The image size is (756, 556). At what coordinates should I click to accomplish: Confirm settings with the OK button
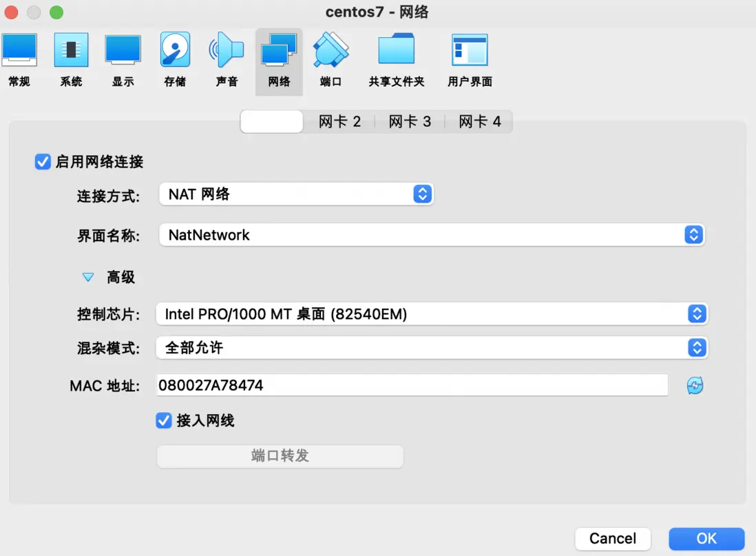(x=706, y=538)
